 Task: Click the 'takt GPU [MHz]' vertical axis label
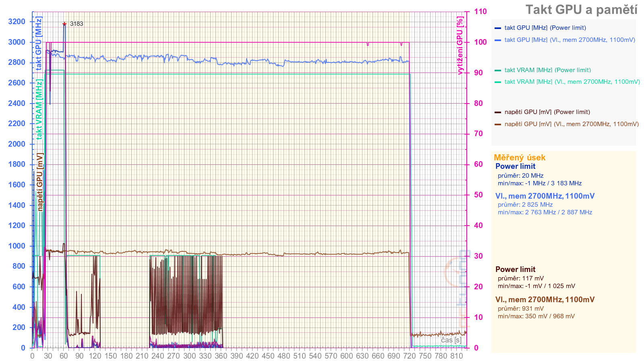(39, 44)
